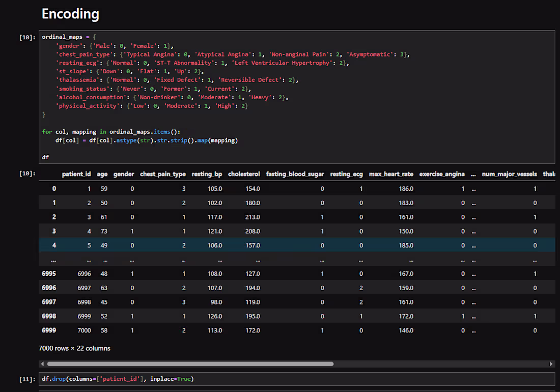Viewport: 560px width, 392px height.
Task: Click row index 6999 in the table
Action: click(49, 330)
